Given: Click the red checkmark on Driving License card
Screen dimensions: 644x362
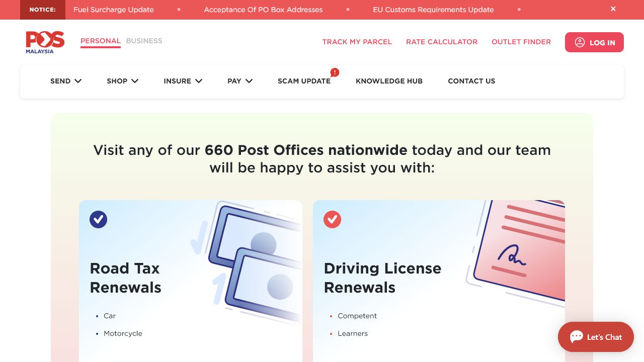Looking at the screenshot, I should click(x=332, y=219).
